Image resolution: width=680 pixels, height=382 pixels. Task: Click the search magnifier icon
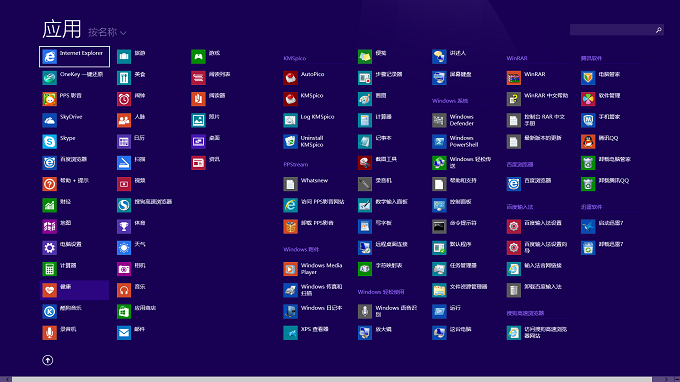(658, 30)
